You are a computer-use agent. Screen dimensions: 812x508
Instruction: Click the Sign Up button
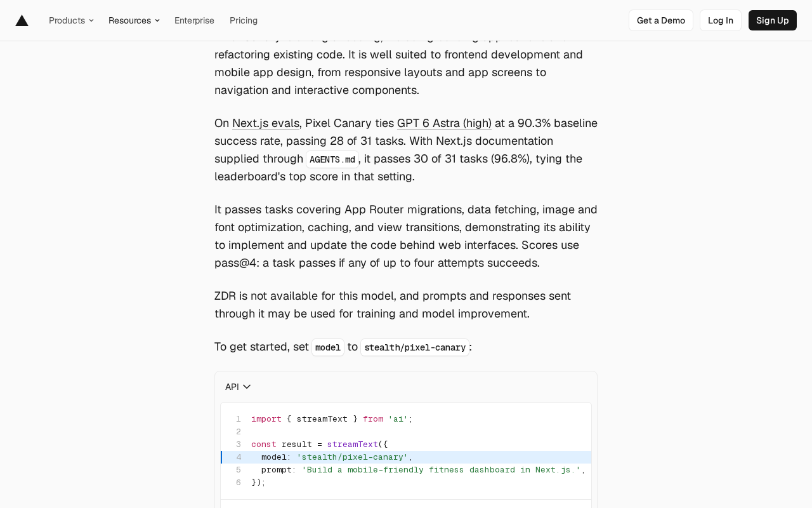click(772, 20)
